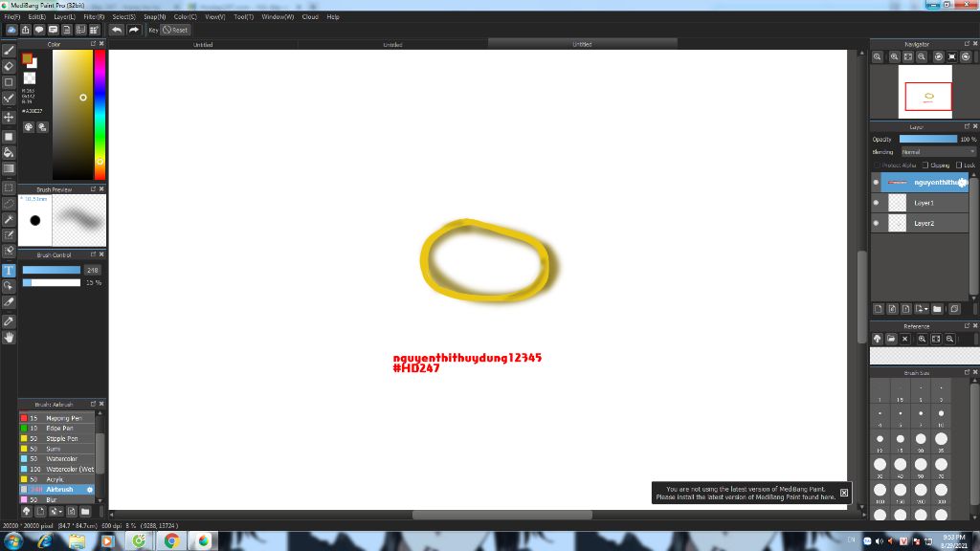Toggle the Lock checkbox
Viewport: 980px width, 551px height.
tap(959, 165)
